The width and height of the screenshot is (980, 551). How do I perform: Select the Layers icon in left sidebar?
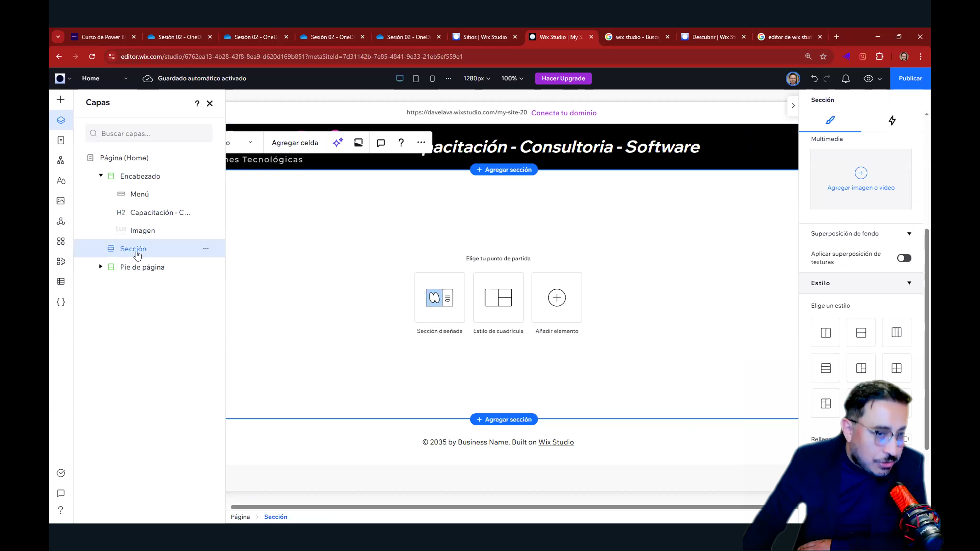[61, 120]
